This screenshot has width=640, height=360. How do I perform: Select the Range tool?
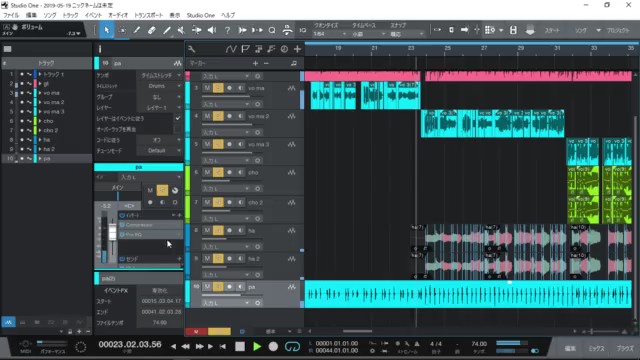pos(122,30)
